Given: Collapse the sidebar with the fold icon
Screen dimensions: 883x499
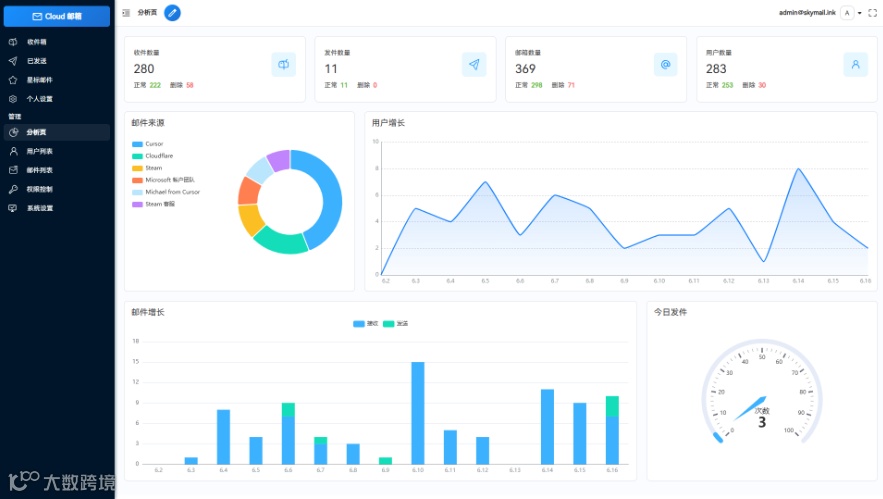Looking at the screenshot, I should coord(126,12).
